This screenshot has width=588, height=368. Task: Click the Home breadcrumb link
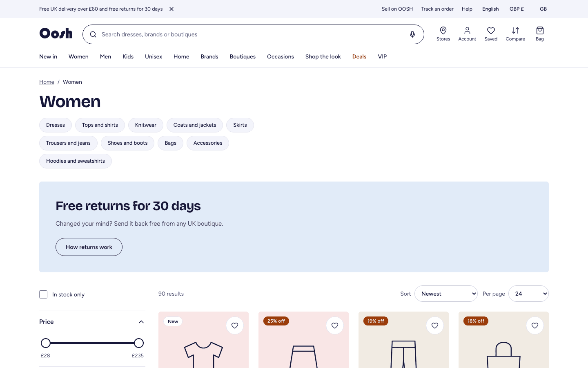47,82
